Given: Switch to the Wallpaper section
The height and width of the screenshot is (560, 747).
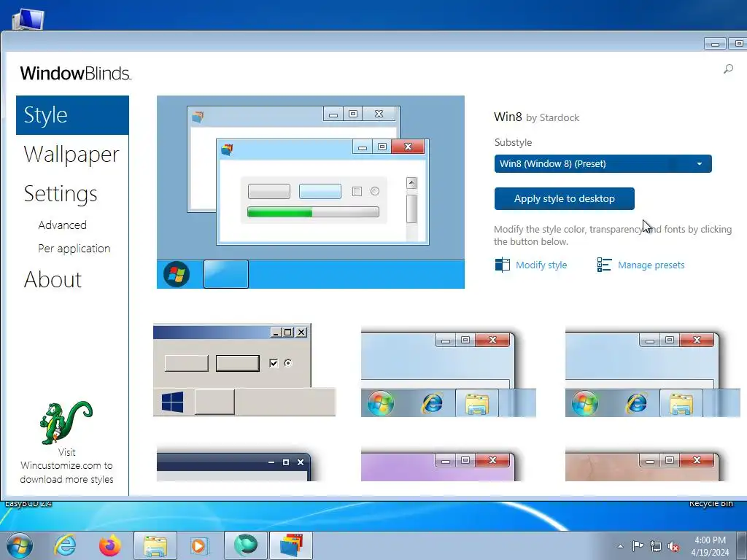Looking at the screenshot, I should tap(71, 155).
